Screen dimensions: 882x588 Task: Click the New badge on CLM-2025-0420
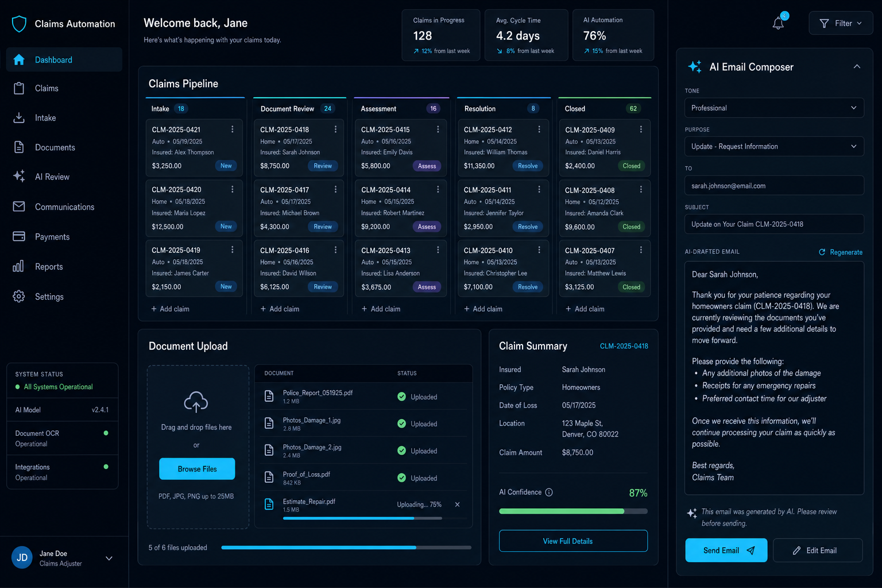tap(226, 226)
